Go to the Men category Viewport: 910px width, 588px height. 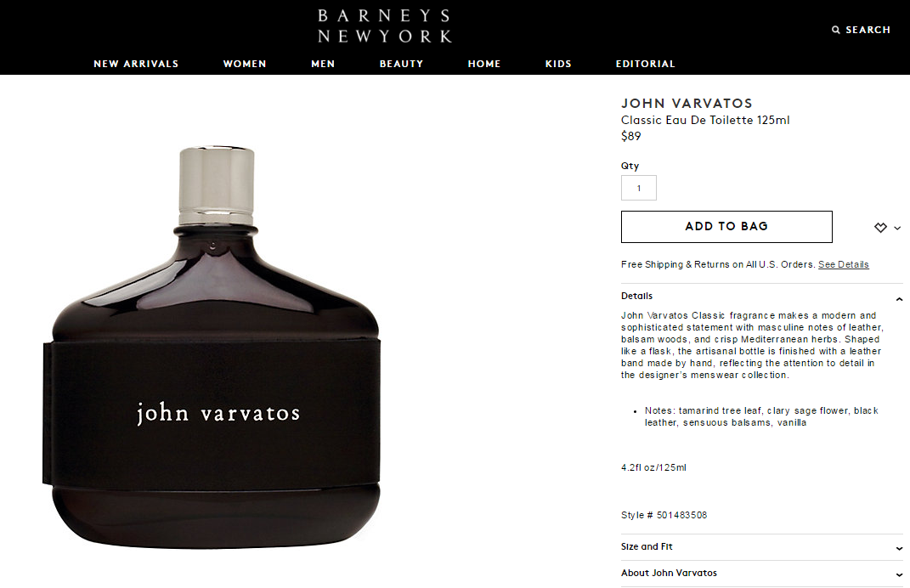point(323,64)
